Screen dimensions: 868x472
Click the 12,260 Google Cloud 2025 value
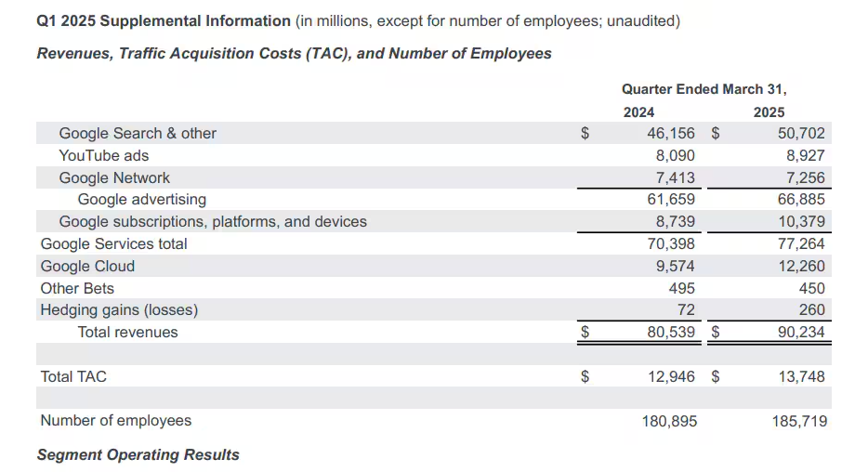tap(801, 266)
